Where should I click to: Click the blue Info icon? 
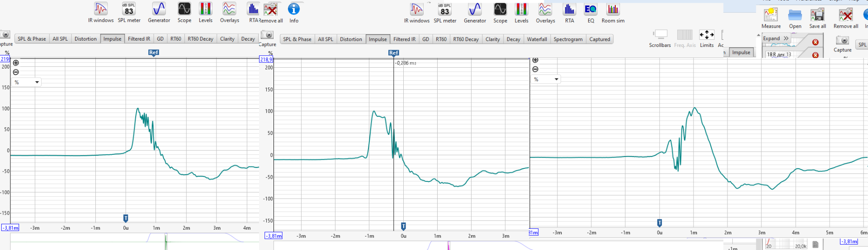[x=294, y=13]
